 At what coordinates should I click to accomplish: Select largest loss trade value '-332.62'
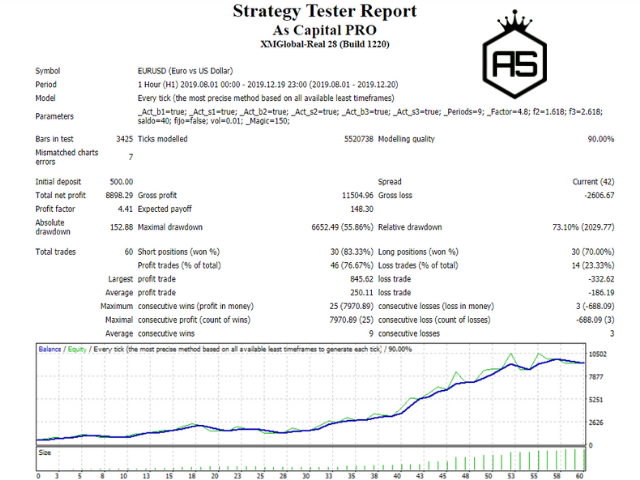(x=601, y=279)
